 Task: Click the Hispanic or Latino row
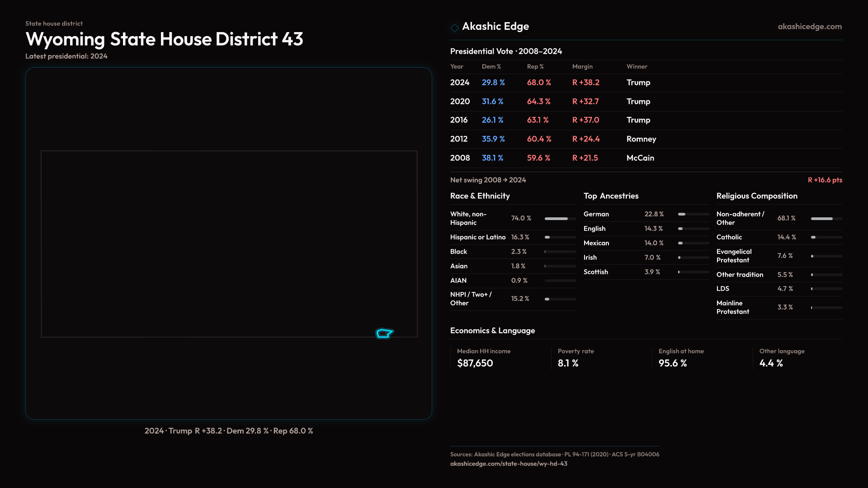[x=513, y=237]
